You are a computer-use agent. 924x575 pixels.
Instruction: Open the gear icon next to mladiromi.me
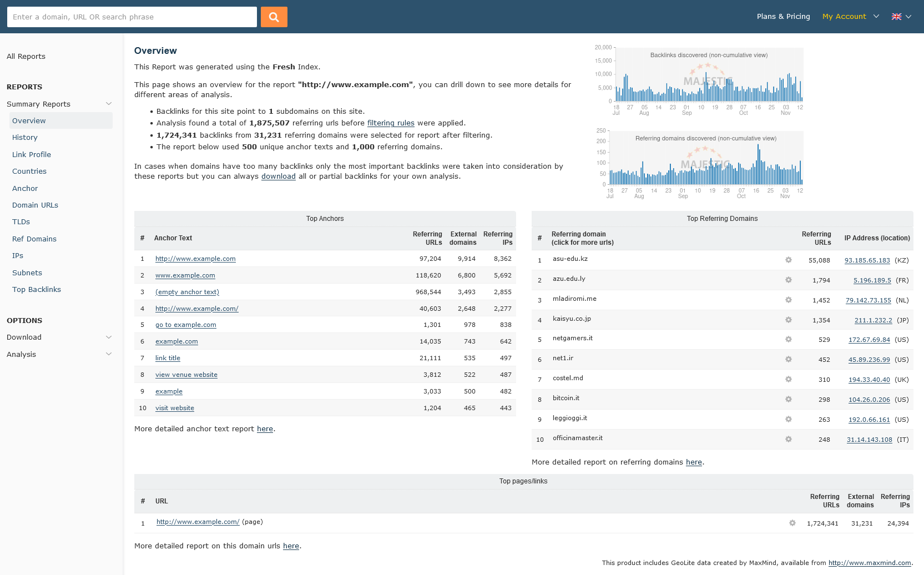pos(788,300)
